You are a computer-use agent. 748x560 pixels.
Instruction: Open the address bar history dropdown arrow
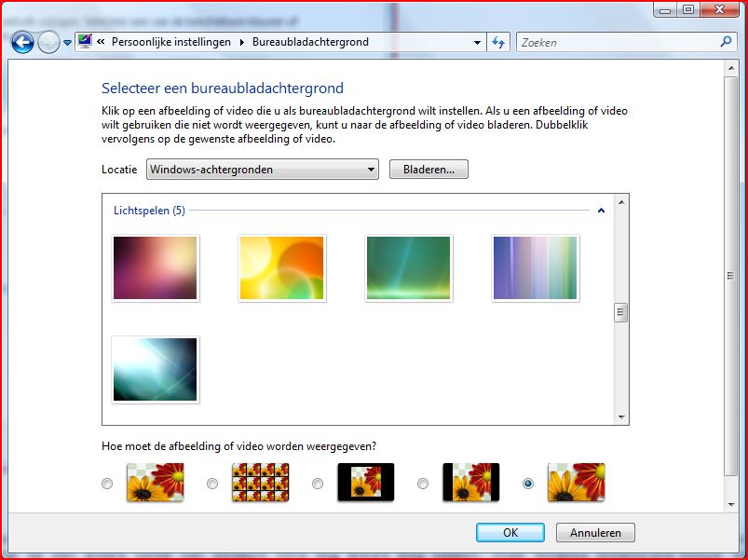click(477, 42)
